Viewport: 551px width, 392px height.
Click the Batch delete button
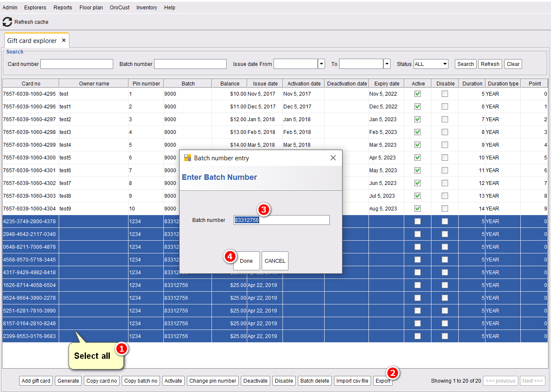pos(315,381)
